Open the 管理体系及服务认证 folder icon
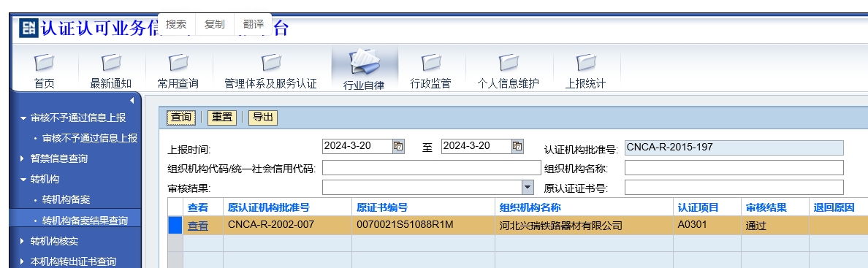Viewport: 868px width, 268px height. point(270,63)
